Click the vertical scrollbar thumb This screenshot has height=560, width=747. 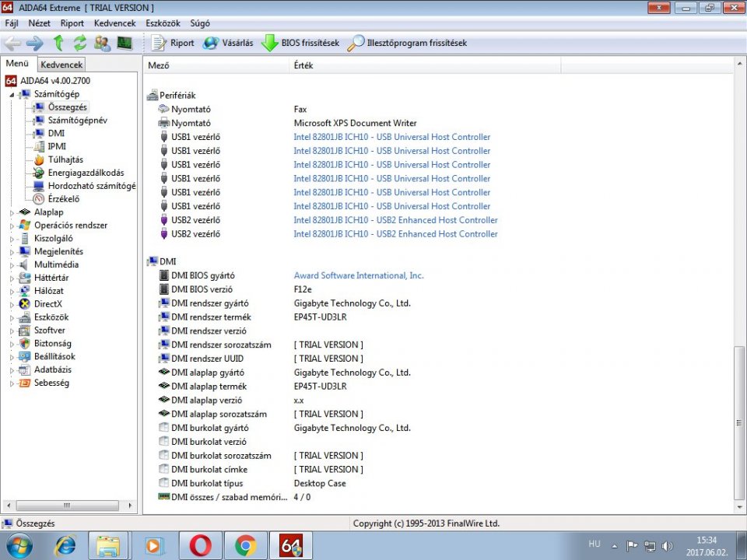click(739, 423)
